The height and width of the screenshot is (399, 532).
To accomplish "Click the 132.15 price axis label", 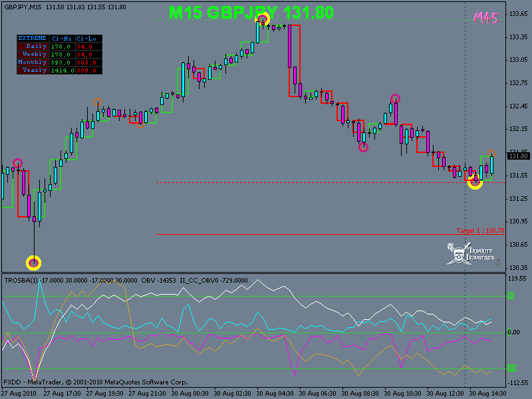I will point(518,129).
